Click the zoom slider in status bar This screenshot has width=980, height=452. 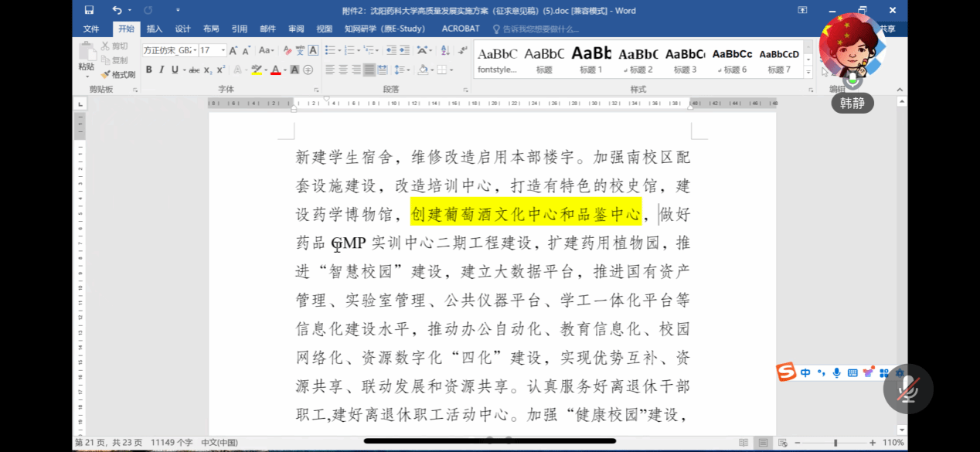[835, 443]
